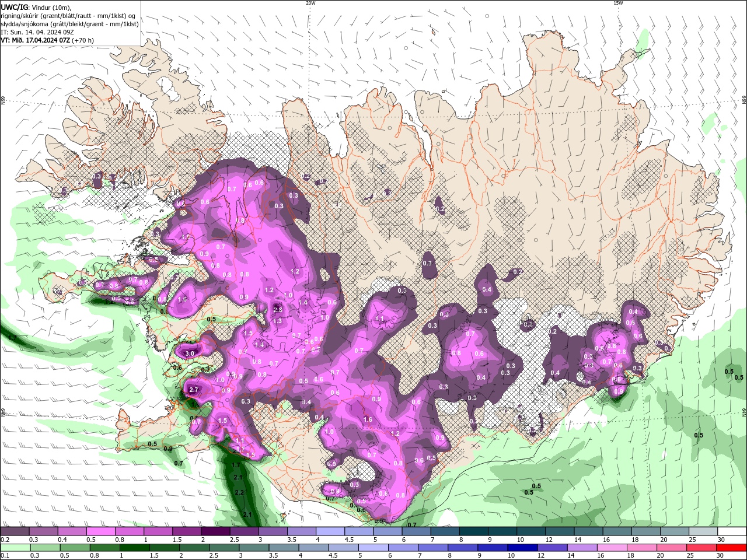Click the '20W' longitude label
The width and height of the screenshot is (747, 560).
pyautogui.click(x=310, y=3)
